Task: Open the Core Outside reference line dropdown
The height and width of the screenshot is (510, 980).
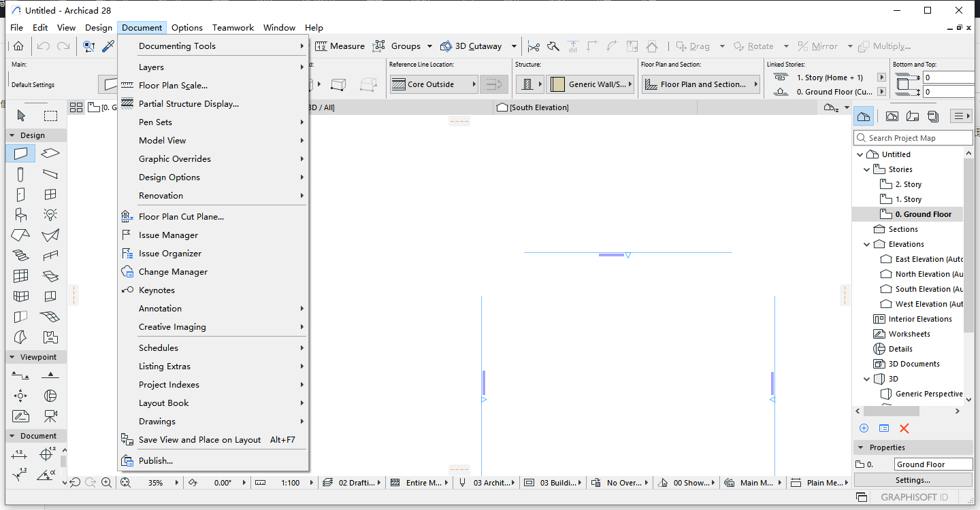Action: [x=434, y=84]
